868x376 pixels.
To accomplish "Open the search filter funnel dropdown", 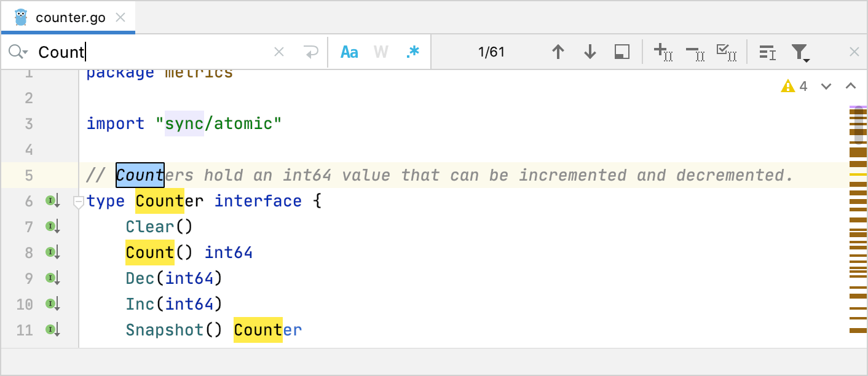I will (800, 52).
